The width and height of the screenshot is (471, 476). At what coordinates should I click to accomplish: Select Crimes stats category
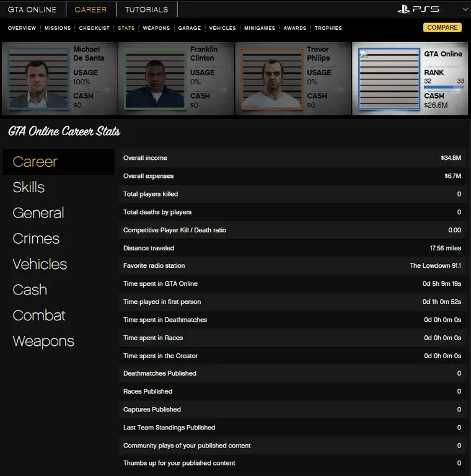pos(36,239)
